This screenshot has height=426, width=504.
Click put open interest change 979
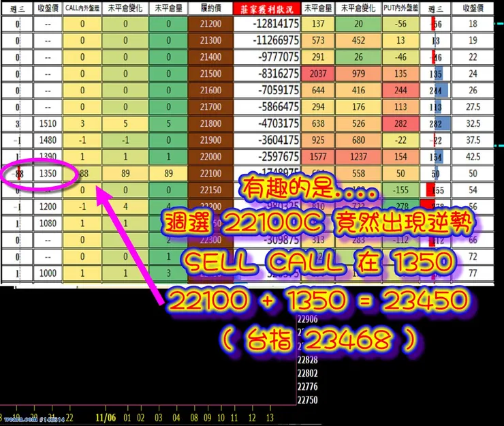click(x=358, y=74)
